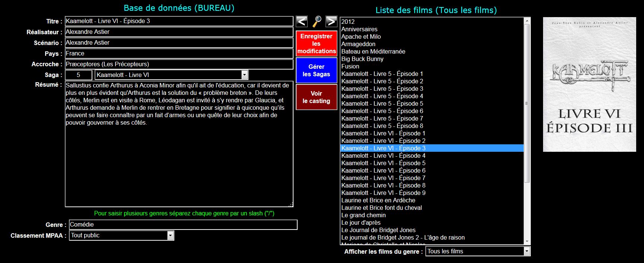This screenshot has width=644, height=263.
Task: Select Bateau en Méditerranée
Action: coord(432,51)
